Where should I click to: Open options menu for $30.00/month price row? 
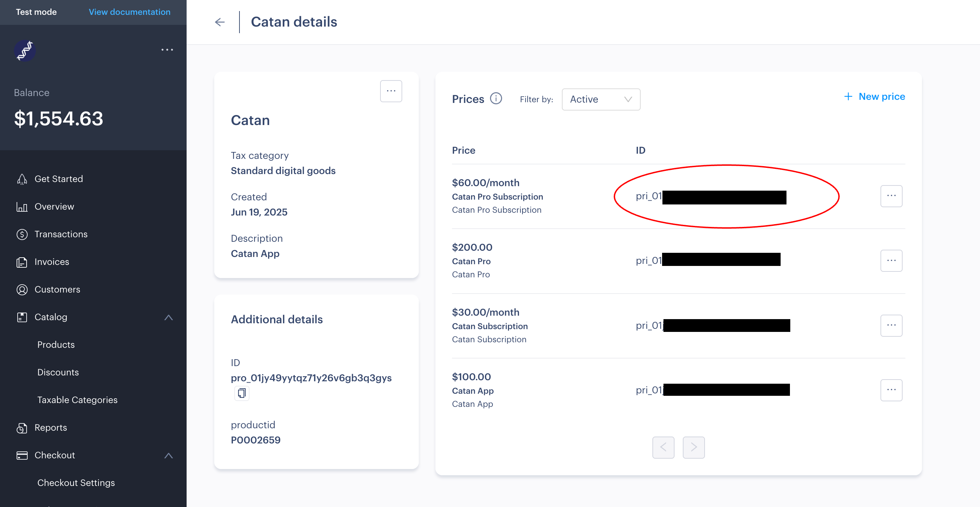pyautogui.click(x=891, y=326)
